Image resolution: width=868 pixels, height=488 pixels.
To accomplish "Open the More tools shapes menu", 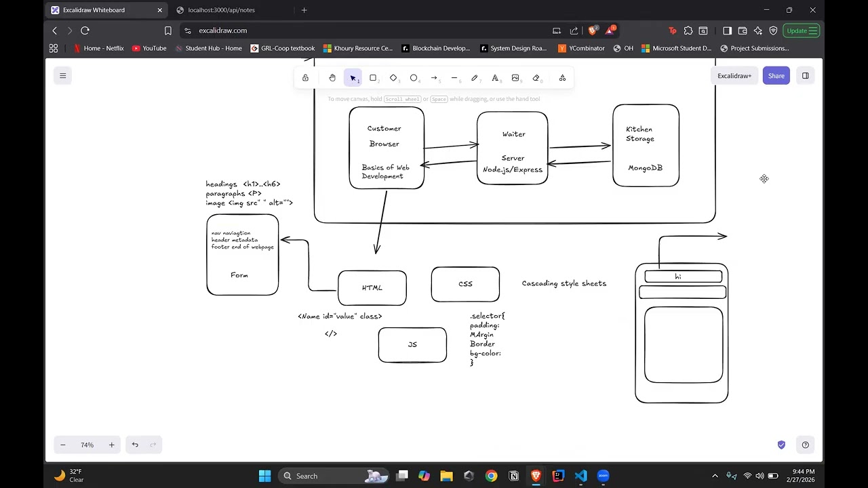I will point(562,78).
